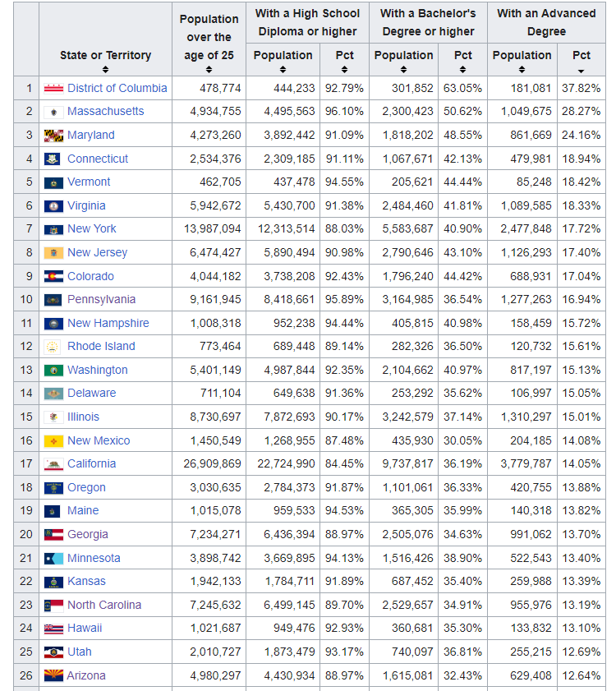Sort by High School Diploma Pct column
Viewport: 616px width, 691px height.
coord(345,70)
